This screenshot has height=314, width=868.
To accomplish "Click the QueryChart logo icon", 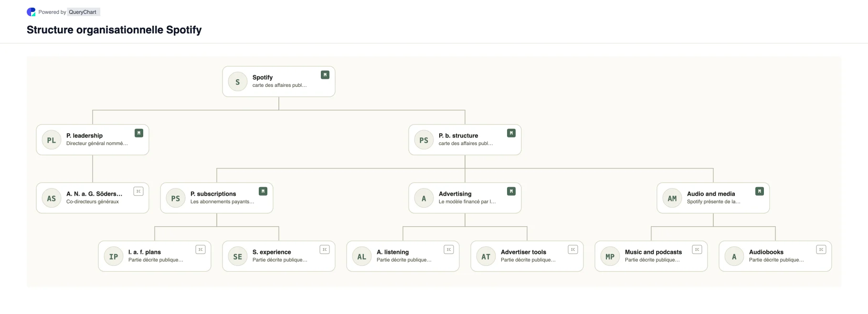I will pyautogui.click(x=31, y=12).
